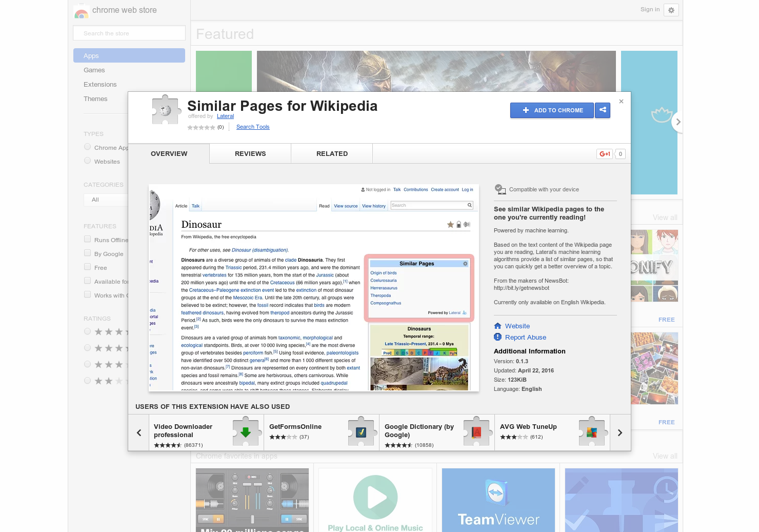The width and height of the screenshot is (759, 532).
Task: Click the left carousel arrow
Action: 139,432
